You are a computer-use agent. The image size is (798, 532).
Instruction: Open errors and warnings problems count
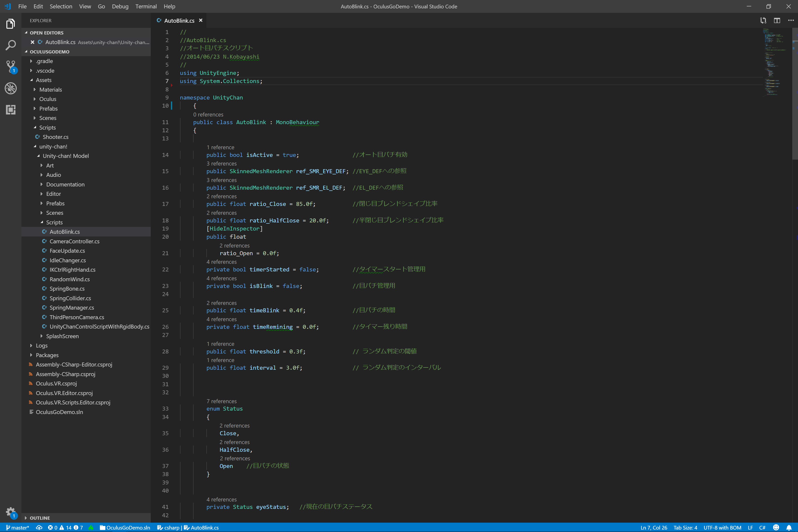tap(65, 528)
